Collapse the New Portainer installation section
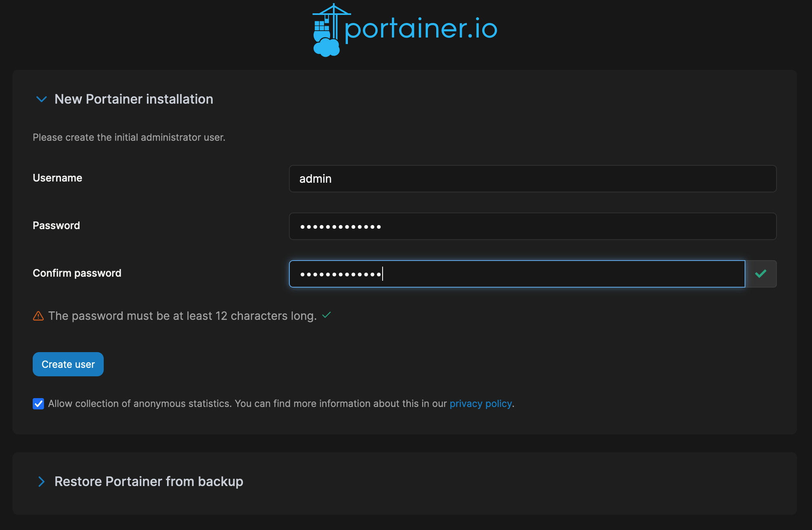 (42, 99)
